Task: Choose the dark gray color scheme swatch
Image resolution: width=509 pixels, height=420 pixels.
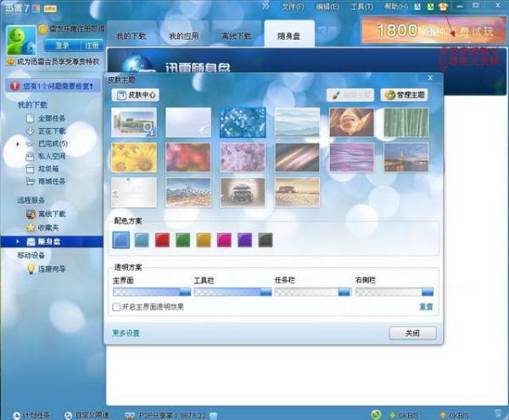Action: [266, 240]
